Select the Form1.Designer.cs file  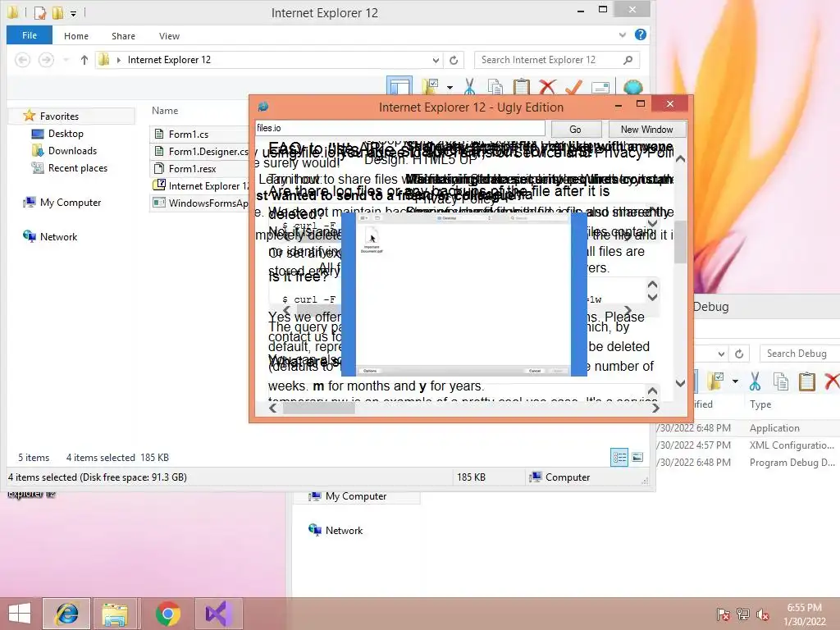pyautogui.click(x=200, y=151)
